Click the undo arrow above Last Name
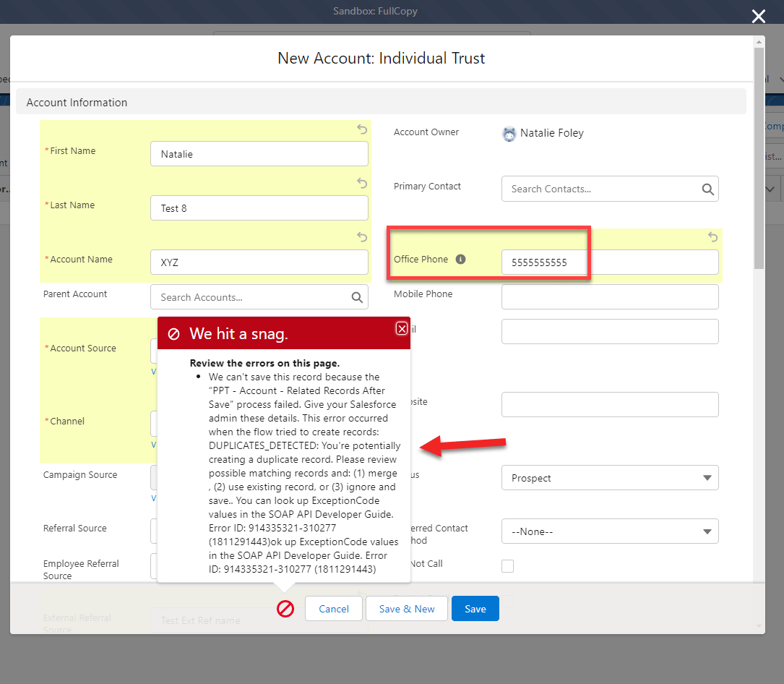Viewport: 784px width, 684px height. [x=361, y=183]
